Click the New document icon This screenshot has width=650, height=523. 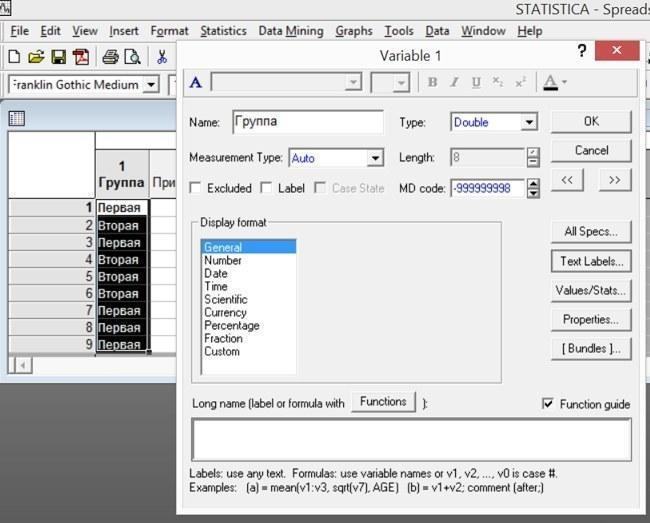[14, 56]
